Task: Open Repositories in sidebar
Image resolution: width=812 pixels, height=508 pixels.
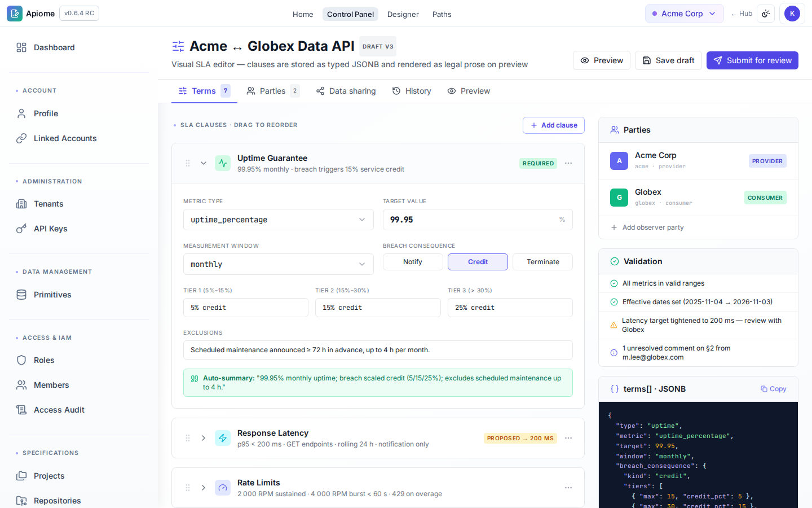Action: click(79, 501)
